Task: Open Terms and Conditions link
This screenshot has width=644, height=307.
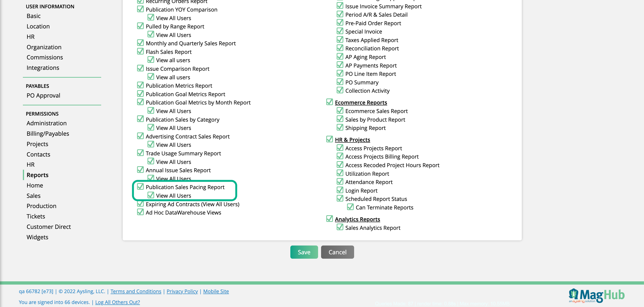Action: 136,291
